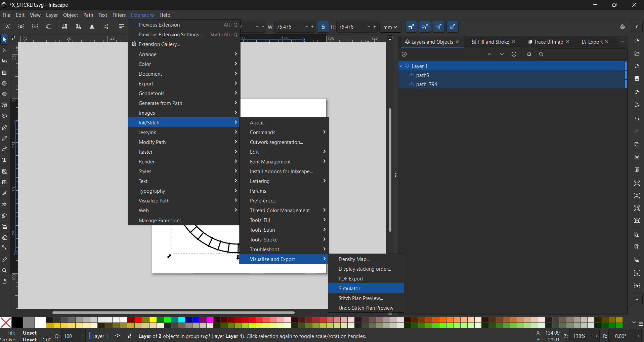The height and width of the screenshot is (342, 644).
Task: Open the docked panels list chevron
Action: pos(622,42)
